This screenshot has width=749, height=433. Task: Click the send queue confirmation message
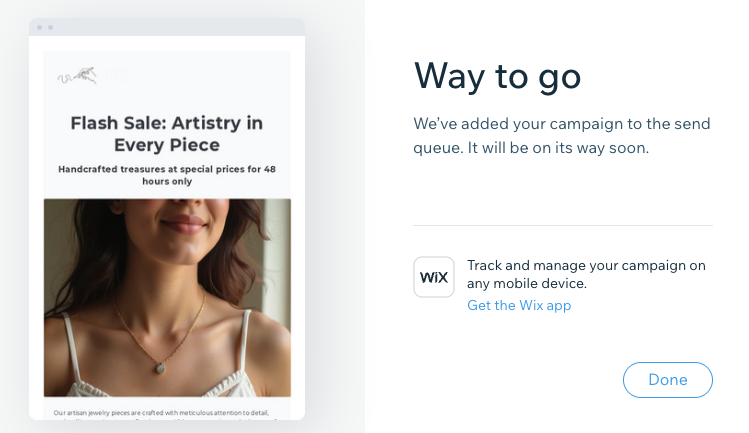(562, 136)
